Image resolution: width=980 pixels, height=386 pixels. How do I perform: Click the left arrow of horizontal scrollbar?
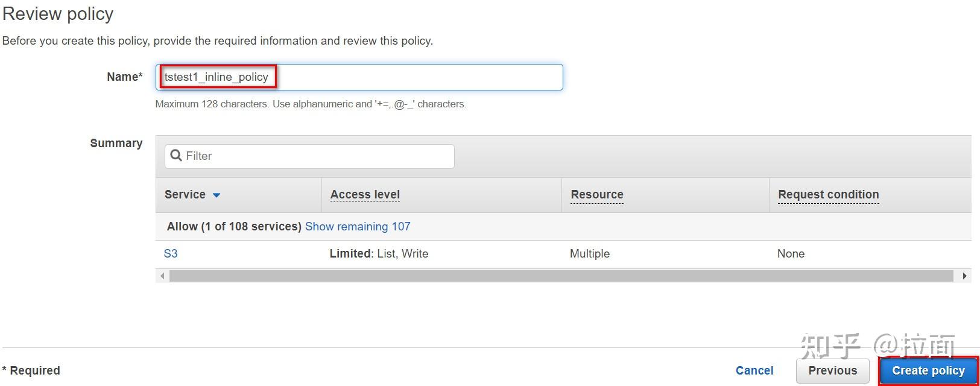[x=162, y=276]
